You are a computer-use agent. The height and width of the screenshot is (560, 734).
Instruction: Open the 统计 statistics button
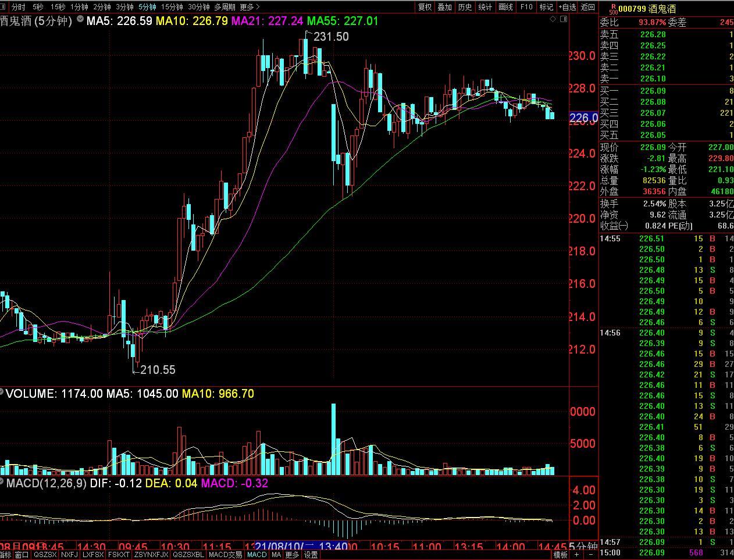[485, 7]
